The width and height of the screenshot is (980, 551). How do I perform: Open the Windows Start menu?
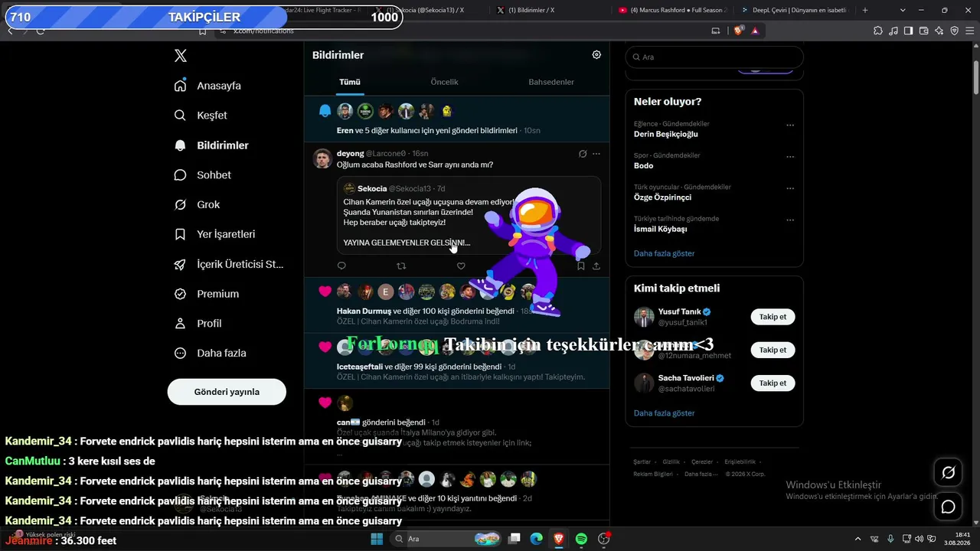377,539
